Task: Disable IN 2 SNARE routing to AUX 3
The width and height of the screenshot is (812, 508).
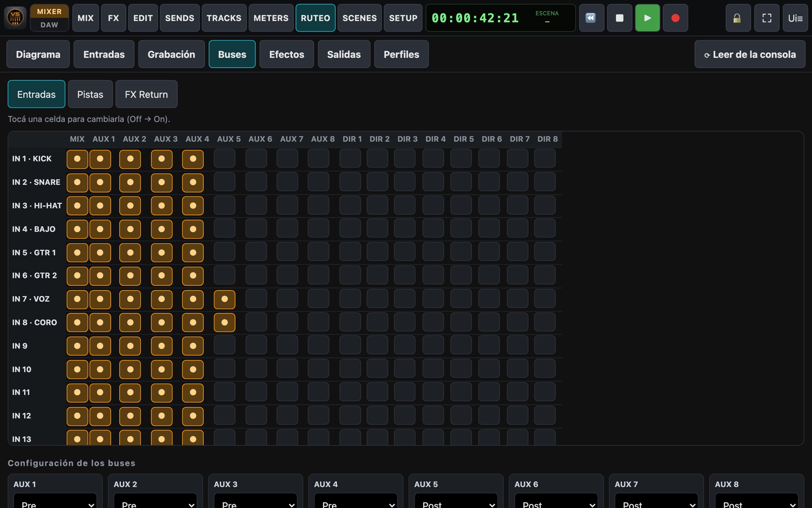Action: (162, 182)
